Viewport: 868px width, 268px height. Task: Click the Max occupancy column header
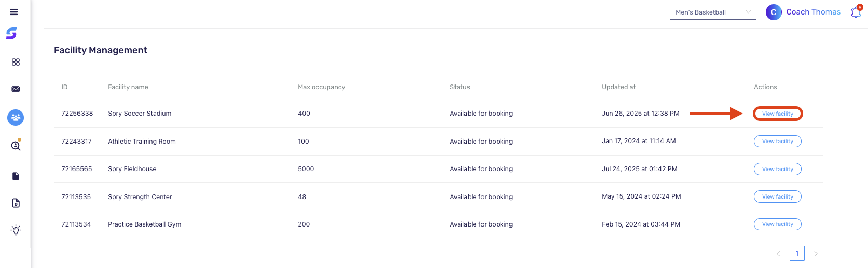pyautogui.click(x=321, y=87)
